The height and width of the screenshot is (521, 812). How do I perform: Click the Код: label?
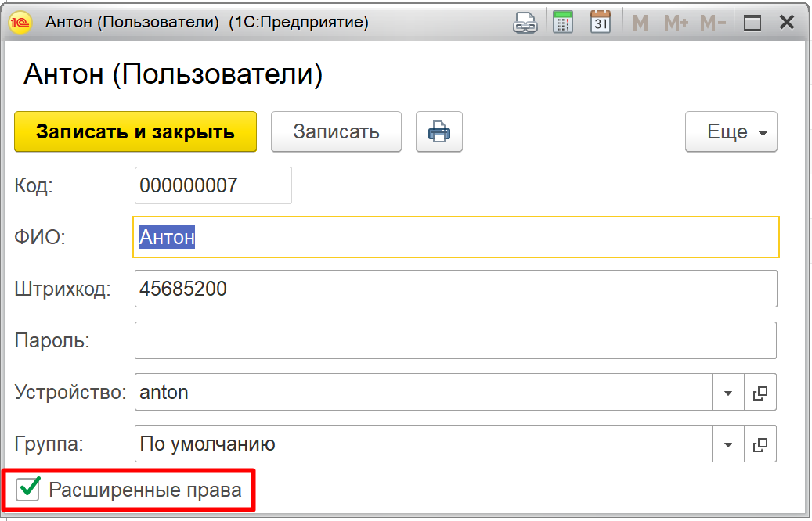pyautogui.click(x=34, y=185)
